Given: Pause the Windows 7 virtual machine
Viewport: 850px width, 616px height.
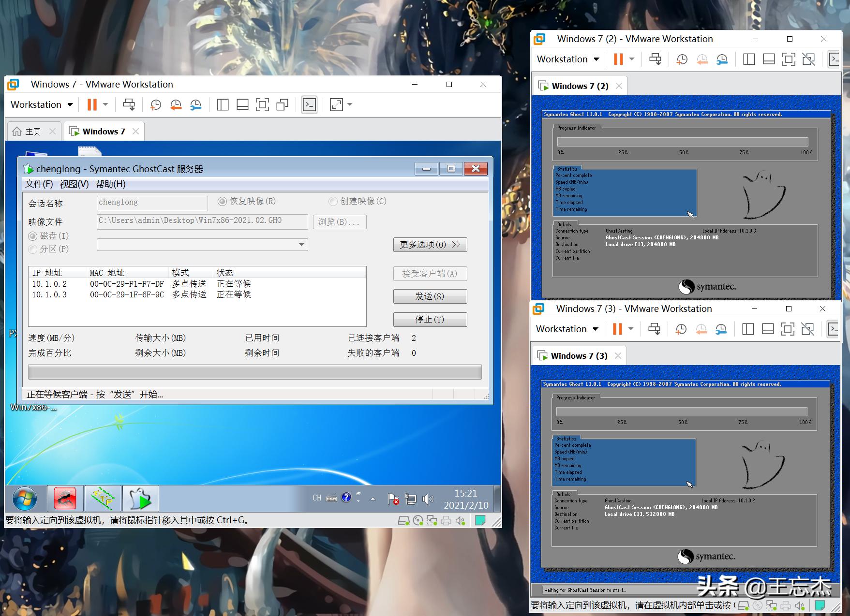Looking at the screenshot, I should (x=91, y=104).
